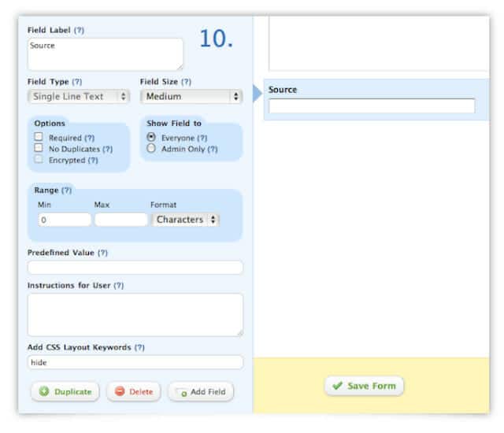Click the Range Max input field
The width and height of the screenshot is (504, 433).
pos(120,220)
